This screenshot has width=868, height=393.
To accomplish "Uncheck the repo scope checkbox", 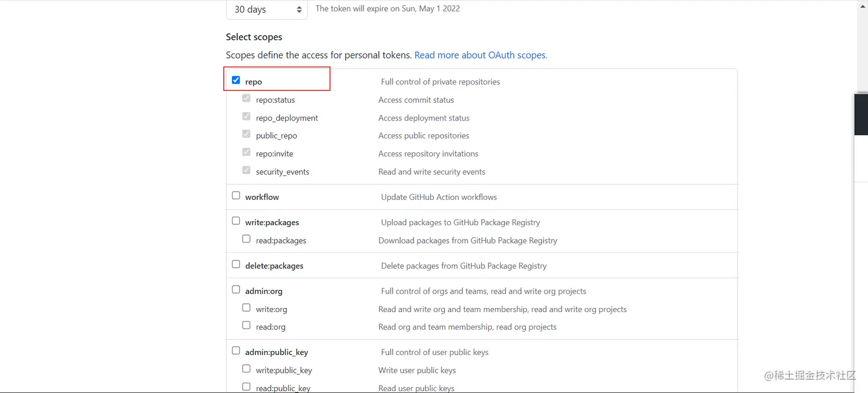I will 236,80.
